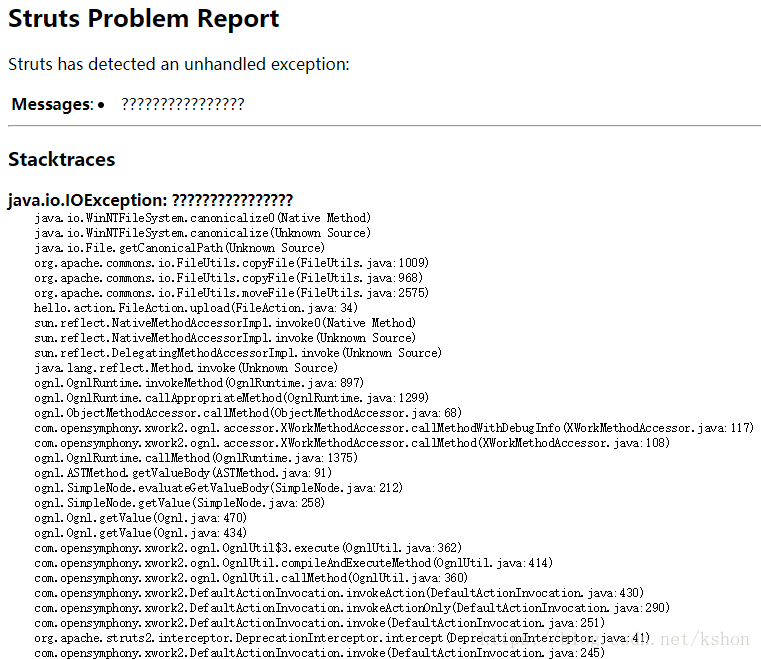Click the Messages label
This screenshot has height=659, width=761.
pos(52,104)
